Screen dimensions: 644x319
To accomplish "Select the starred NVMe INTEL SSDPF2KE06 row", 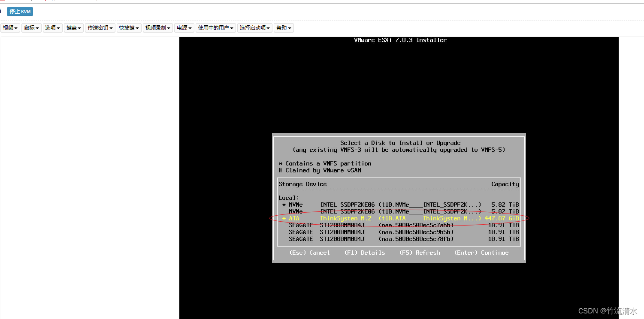I will pos(399,205).
